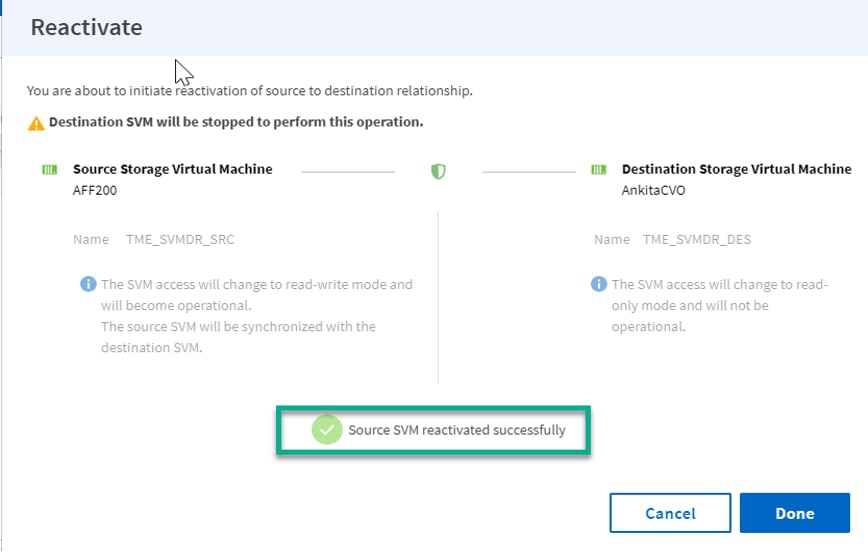Click the AFF200 cluster name

pos(95,189)
